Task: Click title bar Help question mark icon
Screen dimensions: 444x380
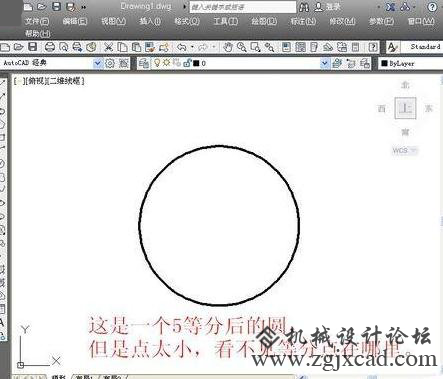Action: [x=432, y=7]
